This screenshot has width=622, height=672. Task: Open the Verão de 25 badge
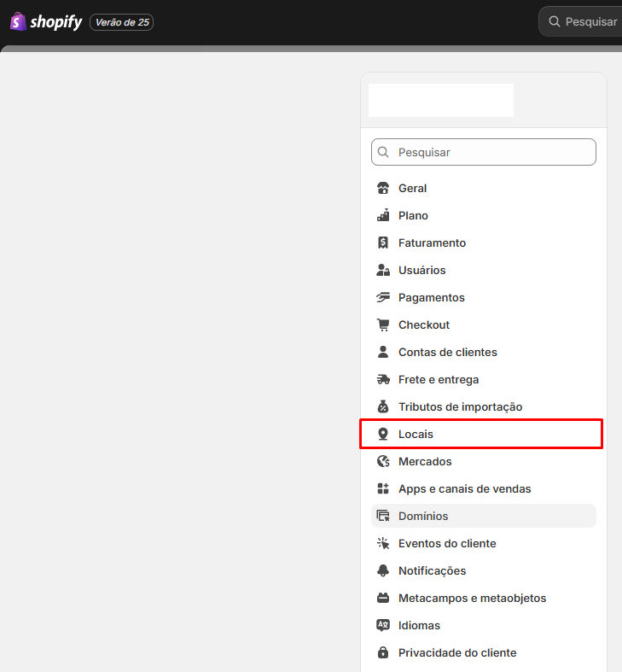coord(122,22)
